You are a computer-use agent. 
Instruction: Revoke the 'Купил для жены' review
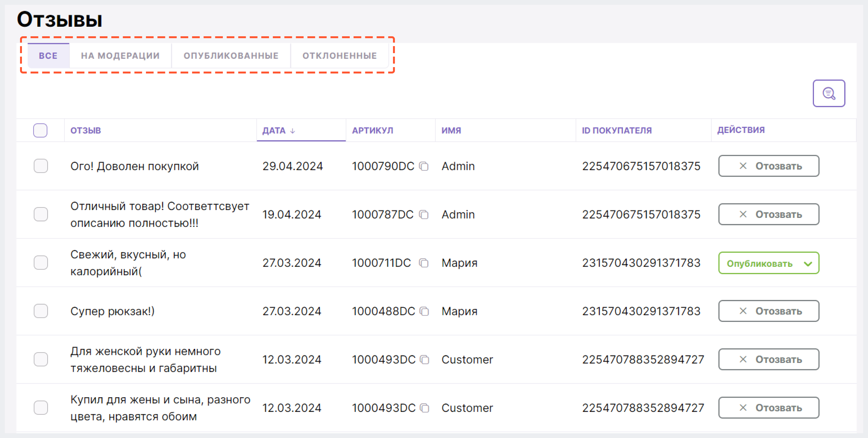(768, 408)
